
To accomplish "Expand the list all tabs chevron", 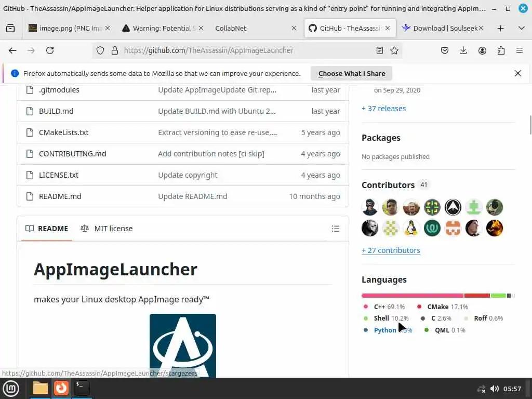I will click(522, 28).
